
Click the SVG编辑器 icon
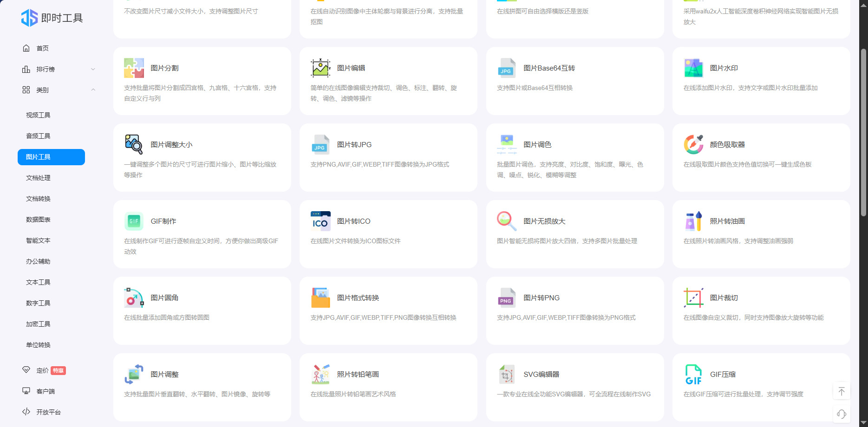click(x=507, y=375)
